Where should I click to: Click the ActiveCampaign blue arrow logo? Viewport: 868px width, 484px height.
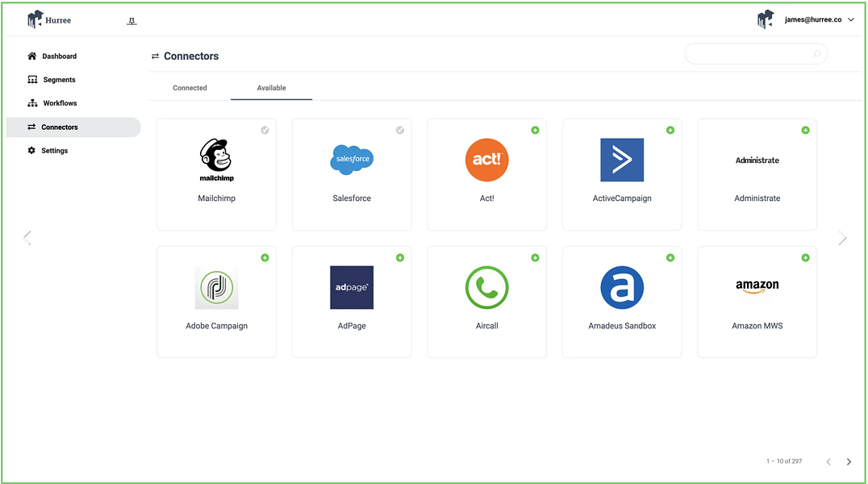pyautogui.click(x=622, y=160)
